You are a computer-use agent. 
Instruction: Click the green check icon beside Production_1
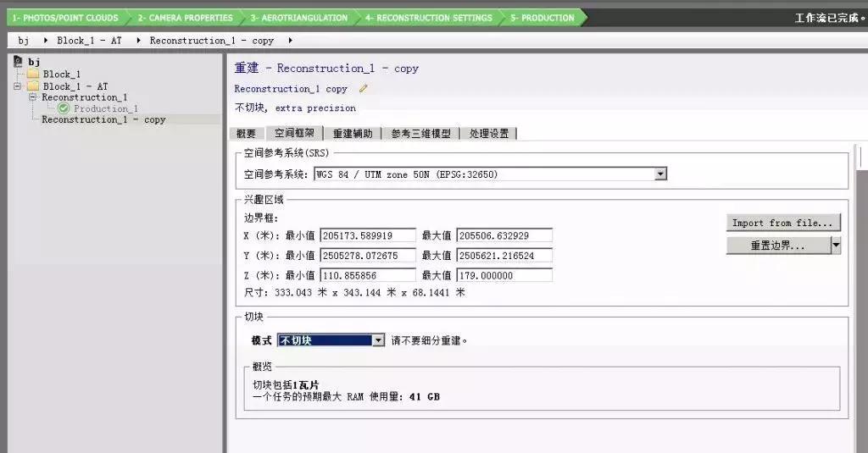[64, 108]
